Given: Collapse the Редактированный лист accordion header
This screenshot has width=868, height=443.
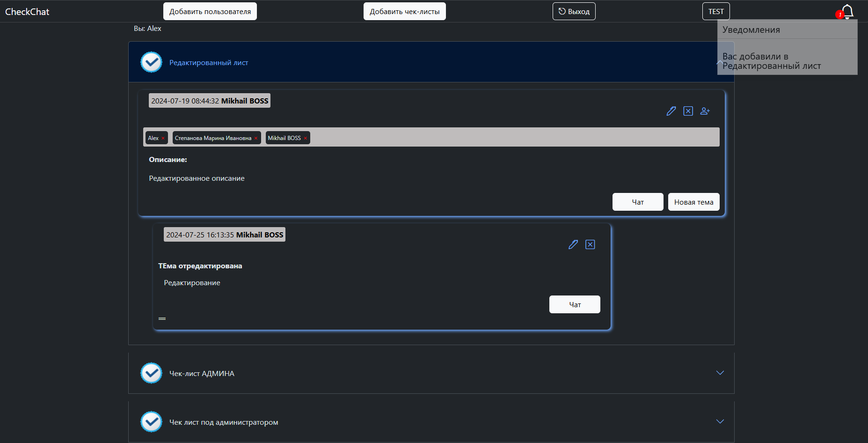Looking at the screenshot, I should pos(431,62).
